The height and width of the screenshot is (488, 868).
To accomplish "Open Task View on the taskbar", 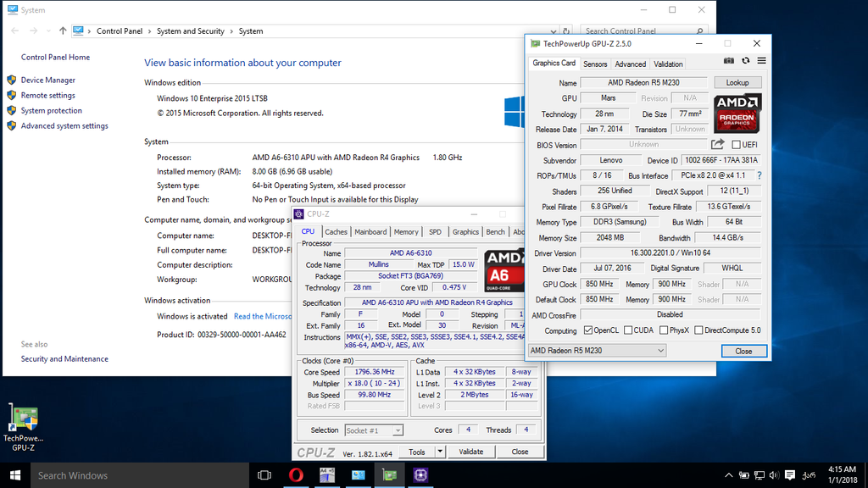I will click(264, 475).
